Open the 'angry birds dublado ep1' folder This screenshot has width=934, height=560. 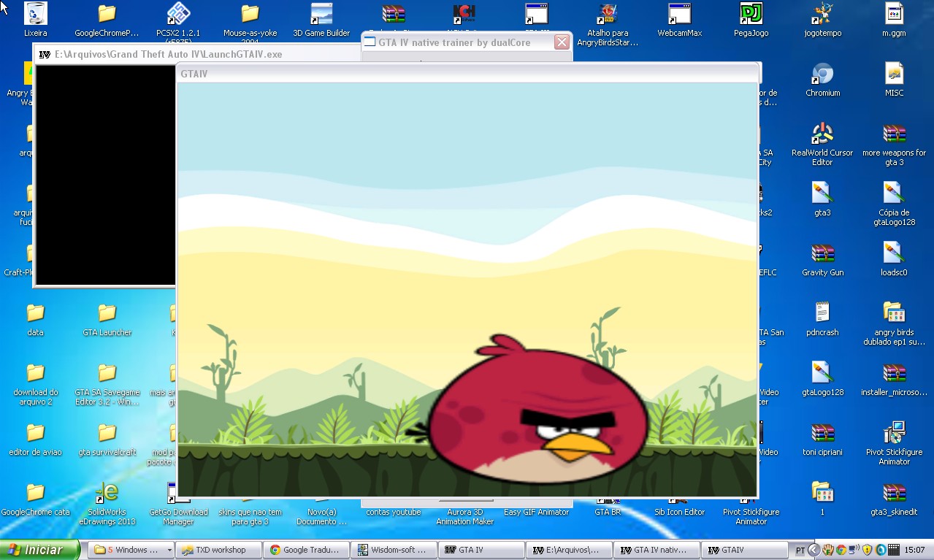tap(894, 313)
